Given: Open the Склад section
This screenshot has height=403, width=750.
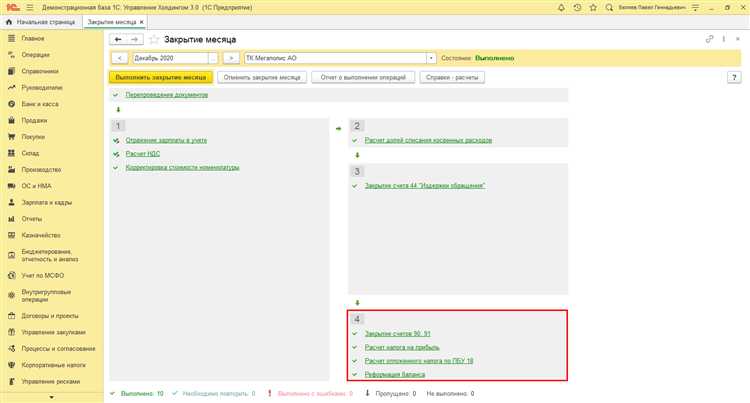Looking at the screenshot, I should click(x=30, y=153).
